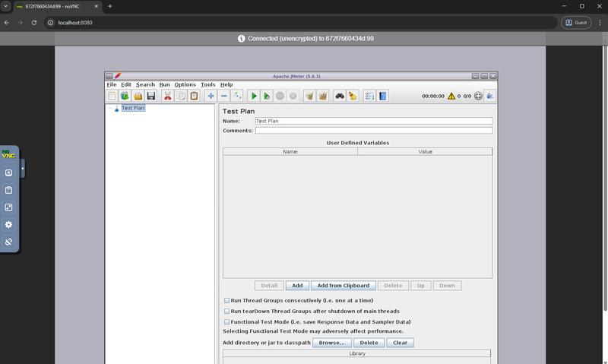Enable Functional Test Mode checkbox
This screenshot has height=364, width=608.
point(226,321)
